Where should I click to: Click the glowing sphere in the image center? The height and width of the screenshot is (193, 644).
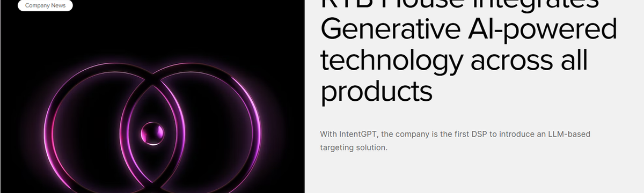click(152, 132)
